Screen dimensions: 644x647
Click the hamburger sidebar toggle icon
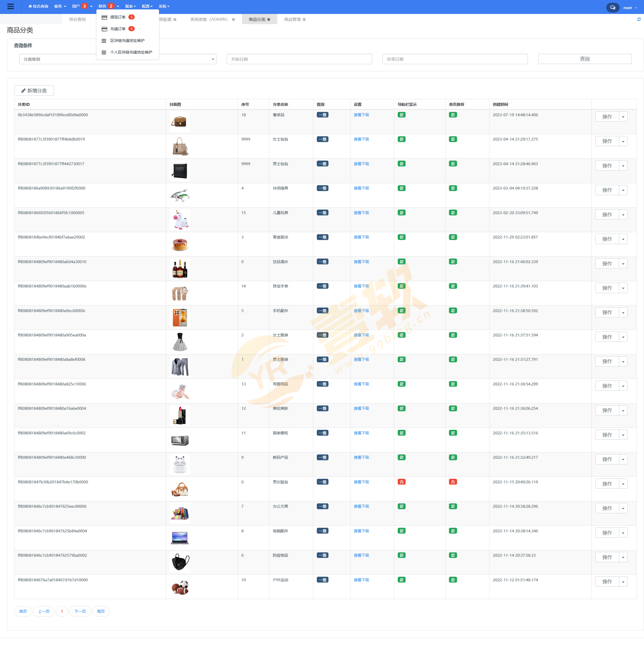(x=10, y=6)
